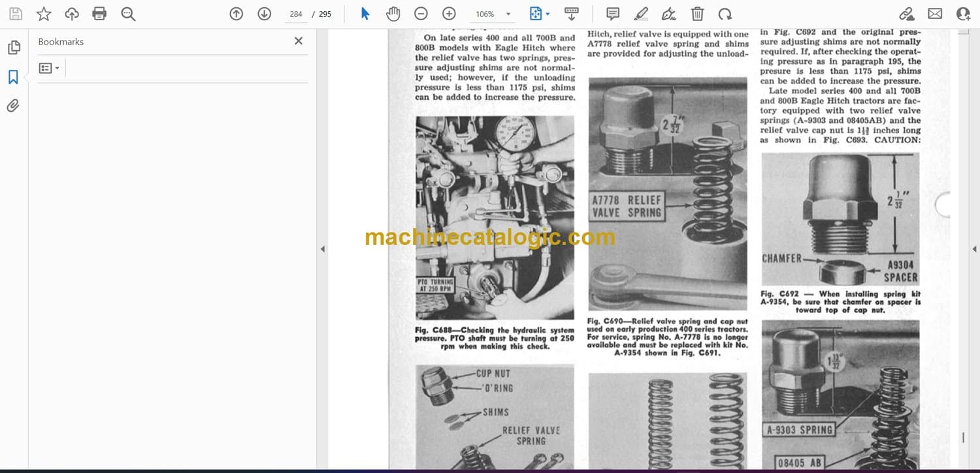
Task: Click the vertical scrollbar thumb
Action: tap(964, 438)
